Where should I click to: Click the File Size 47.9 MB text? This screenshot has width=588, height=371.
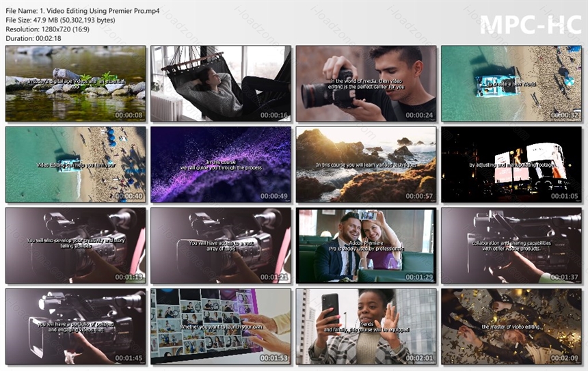click(60, 20)
